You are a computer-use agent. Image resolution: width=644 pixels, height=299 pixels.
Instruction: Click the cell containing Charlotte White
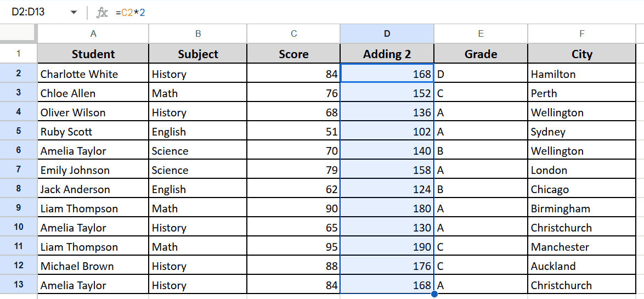tap(93, 74)
